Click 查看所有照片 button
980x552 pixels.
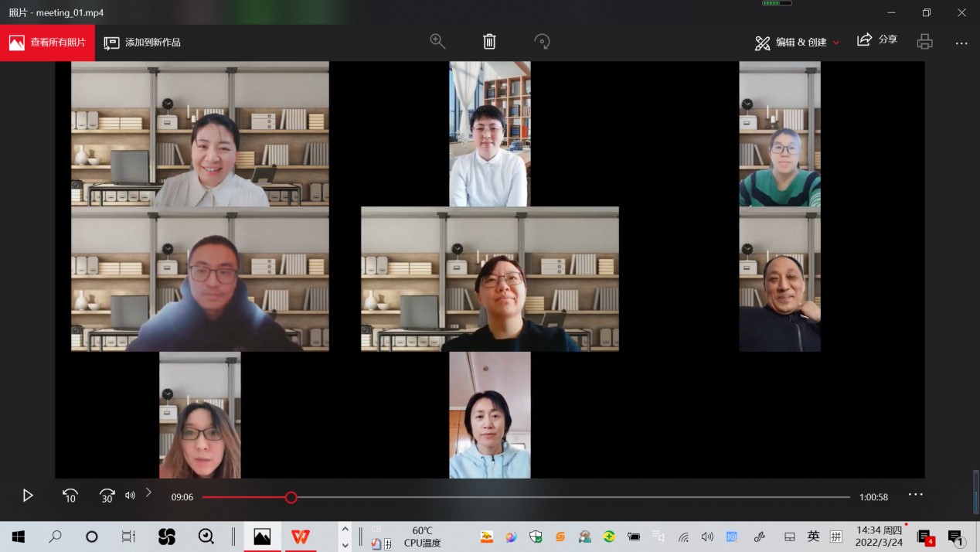[47, 43]
